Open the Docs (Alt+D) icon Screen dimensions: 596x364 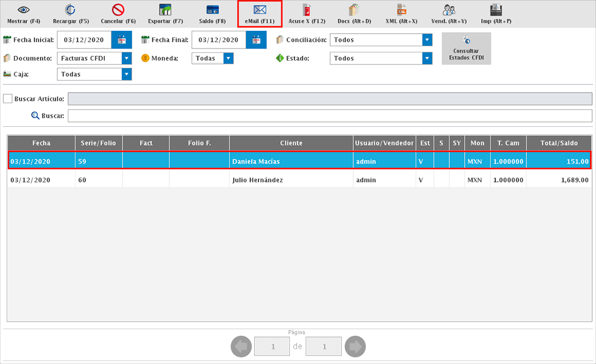[354, 10]
